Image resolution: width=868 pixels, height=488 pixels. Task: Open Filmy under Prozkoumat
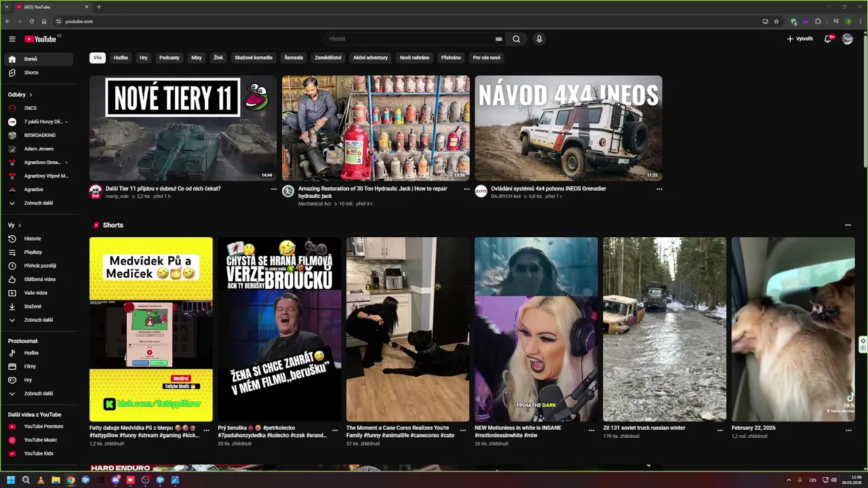point(39,367)
